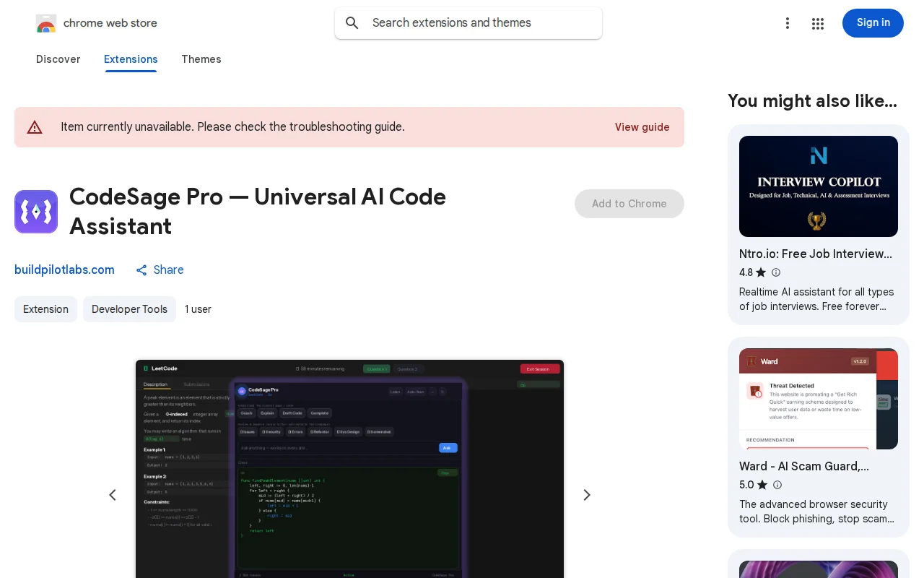Open the Themes tab

pyautogui.click(x=201, y=59)
